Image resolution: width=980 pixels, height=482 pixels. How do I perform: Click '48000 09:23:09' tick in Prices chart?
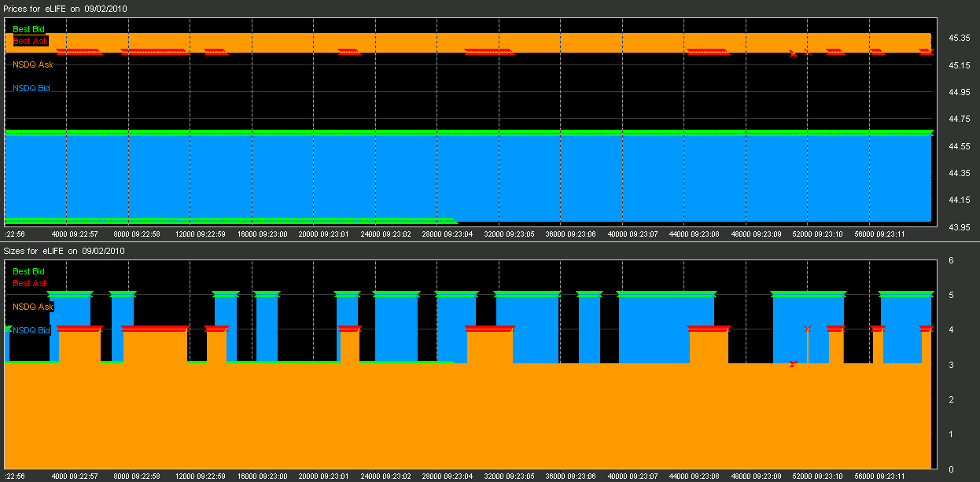(757, 234)
